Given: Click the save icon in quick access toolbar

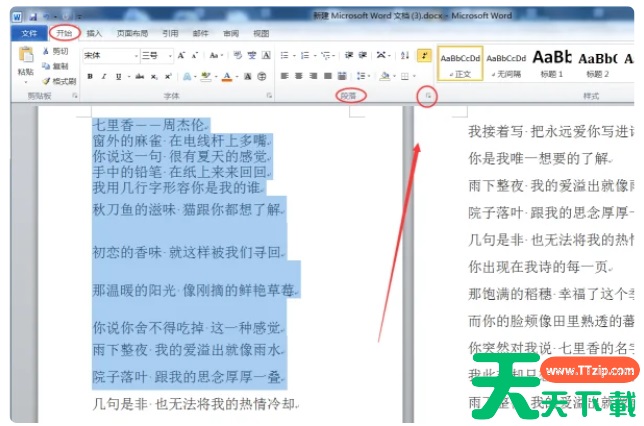Looking at the screenshot, I should click(x=33, y=17).
